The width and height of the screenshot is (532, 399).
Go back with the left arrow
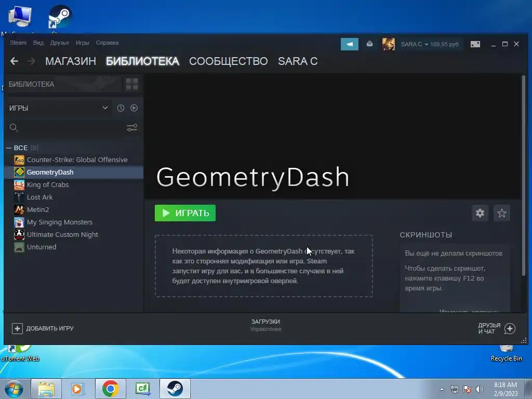coord(14,61)
